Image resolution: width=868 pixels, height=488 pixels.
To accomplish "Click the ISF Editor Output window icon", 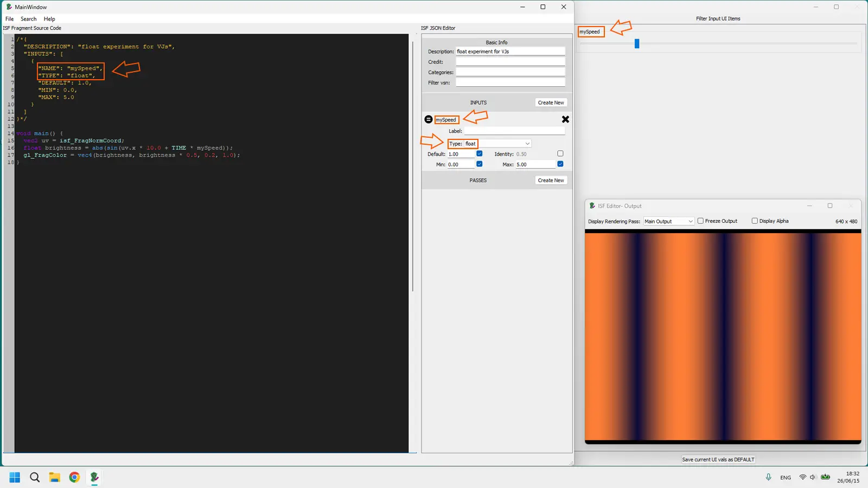I will [592, 206].
